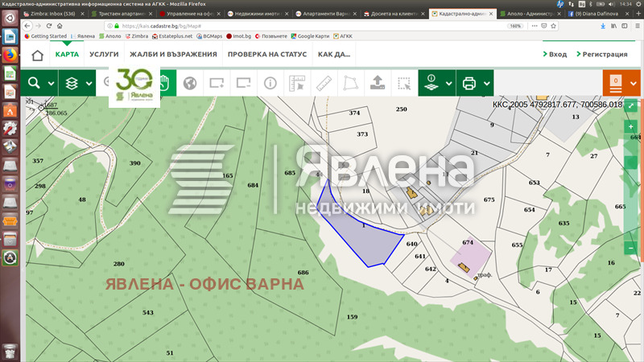Open the layer info tool
The height and width of the screenshot is (362, 644).
pyautogui.click(x=431, y=84)
